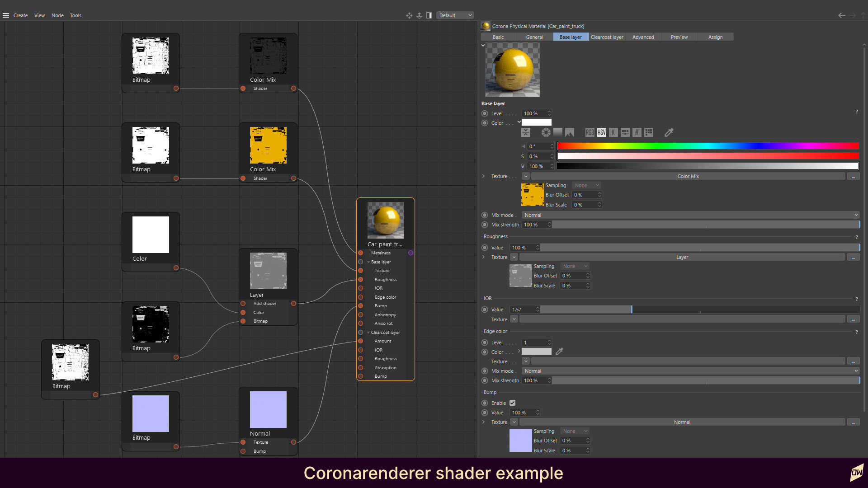The image size is (868, 488).
Task: Switch to the Clearcoat layer tab
Action: [x=607, y=37]
